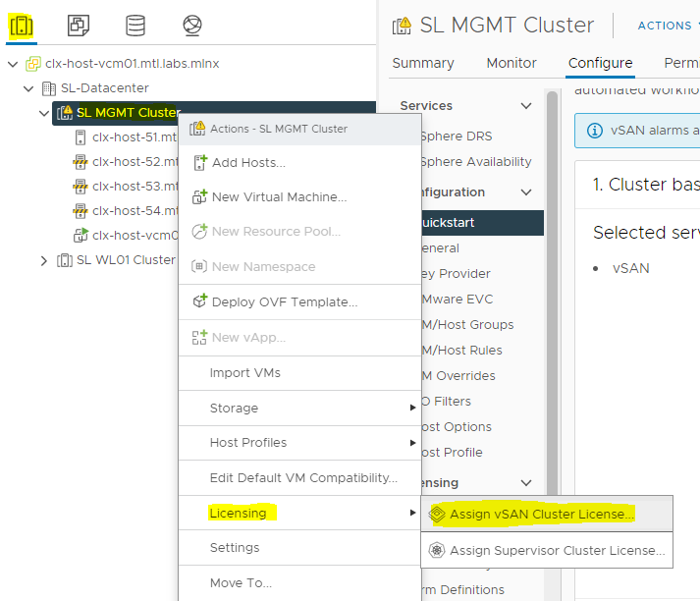
Task: Click the SL MGMT Cluster warning icon in tree
Action: pos(65,113)
